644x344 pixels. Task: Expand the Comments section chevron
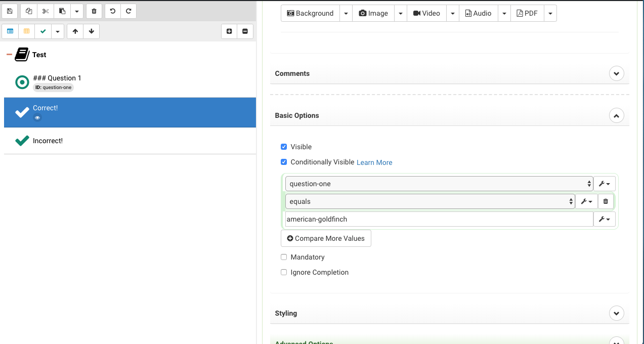click(616, 73)
